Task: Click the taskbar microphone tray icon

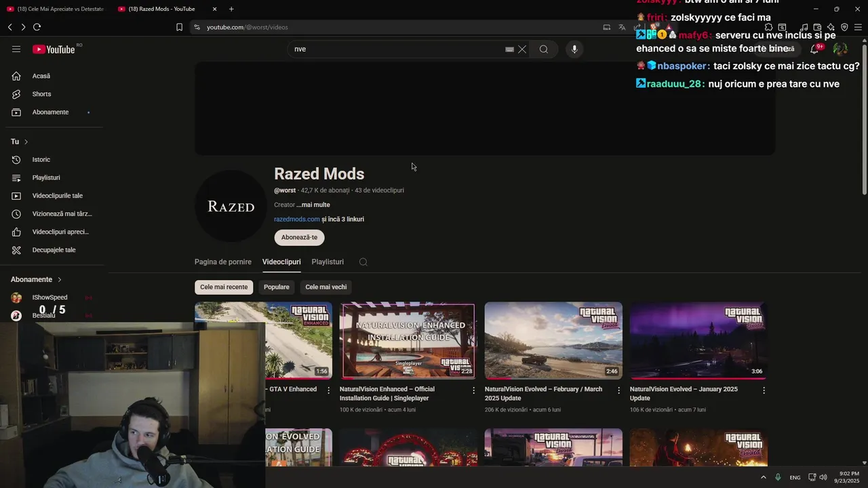Action: [778, 477]
